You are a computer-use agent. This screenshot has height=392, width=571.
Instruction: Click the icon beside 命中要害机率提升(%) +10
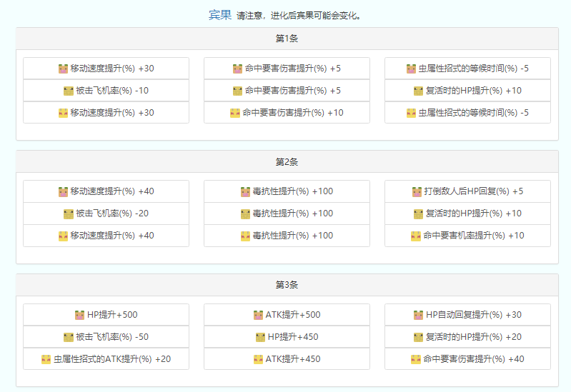(416, 236)
